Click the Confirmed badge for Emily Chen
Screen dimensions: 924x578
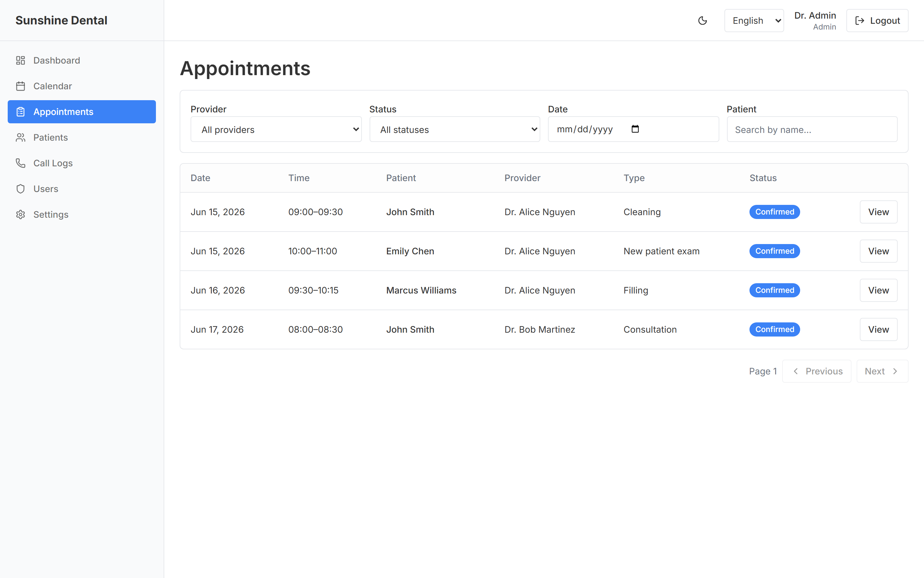point(775,251)
